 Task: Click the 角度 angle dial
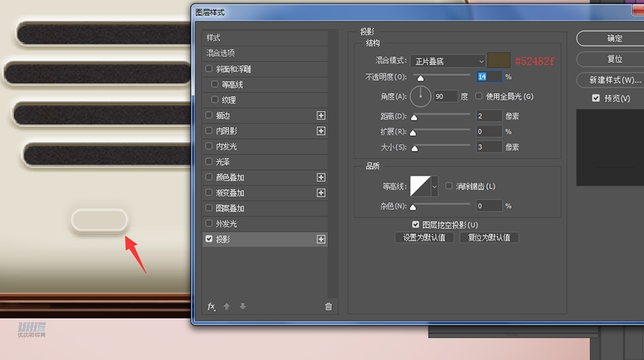pyautogui.click(x=420, y=96)
